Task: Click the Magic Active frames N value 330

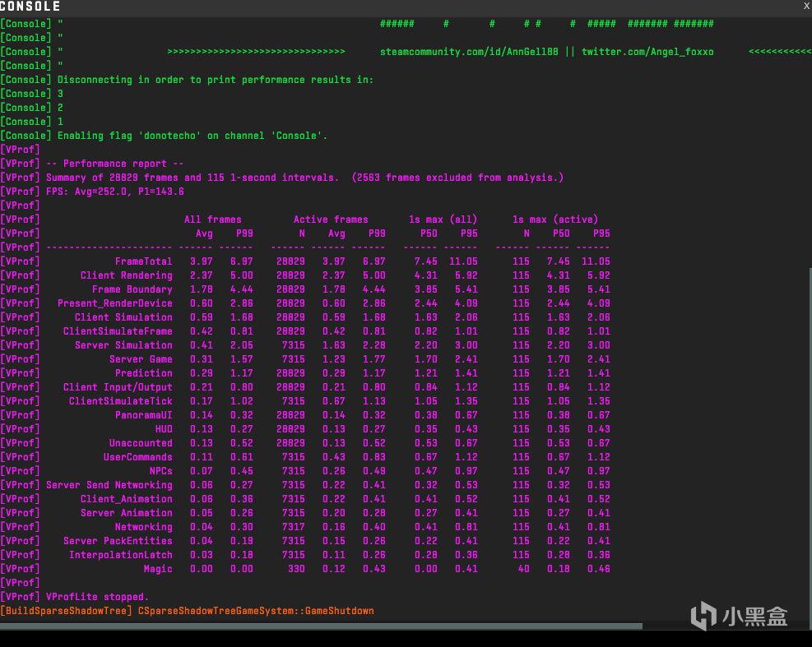Action: tap(296, 569)
